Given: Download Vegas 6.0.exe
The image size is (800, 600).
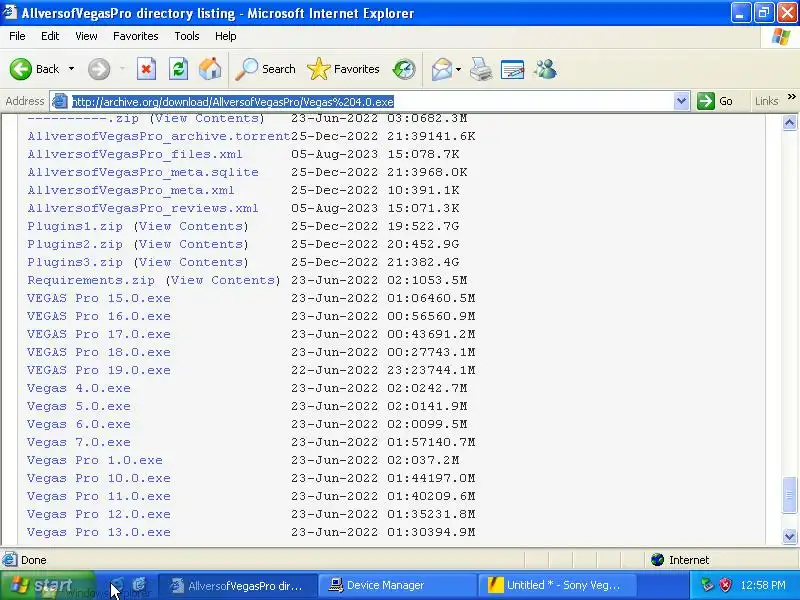Looking at the screenshot, I should pos(79,424).
